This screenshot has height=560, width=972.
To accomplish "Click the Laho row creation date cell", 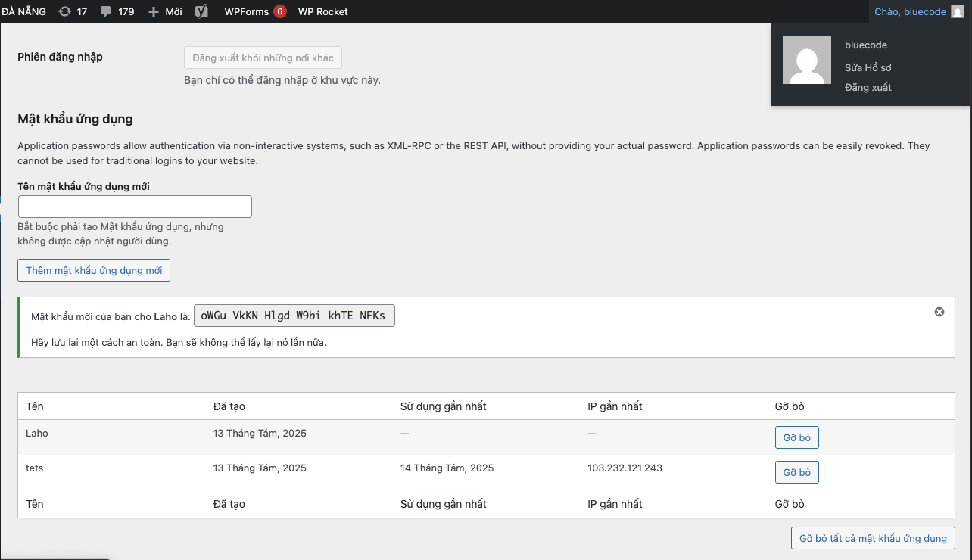I will [x=260, y=434].
